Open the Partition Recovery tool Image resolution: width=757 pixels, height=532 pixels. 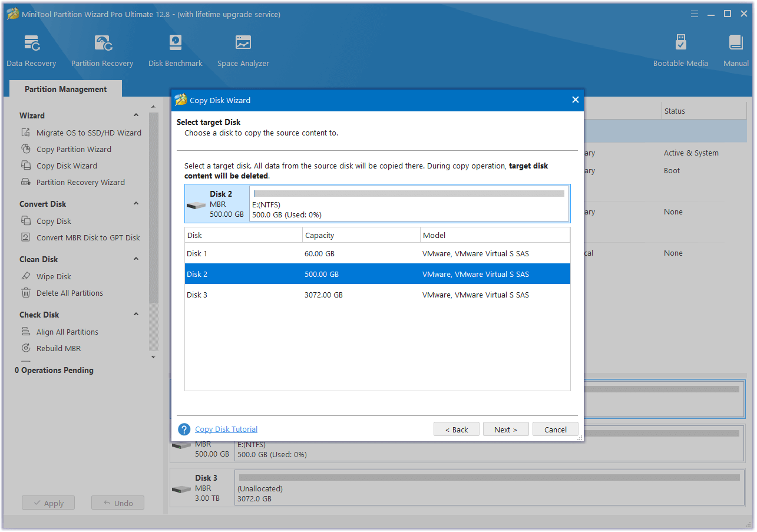(103, 51)
